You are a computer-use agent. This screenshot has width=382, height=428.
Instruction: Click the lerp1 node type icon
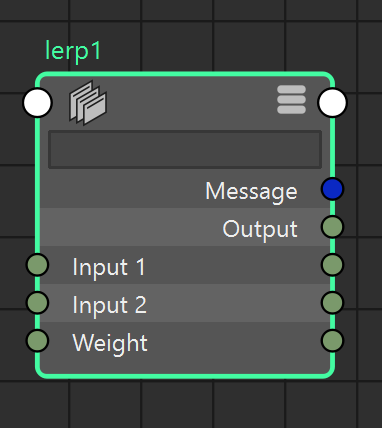88,102
